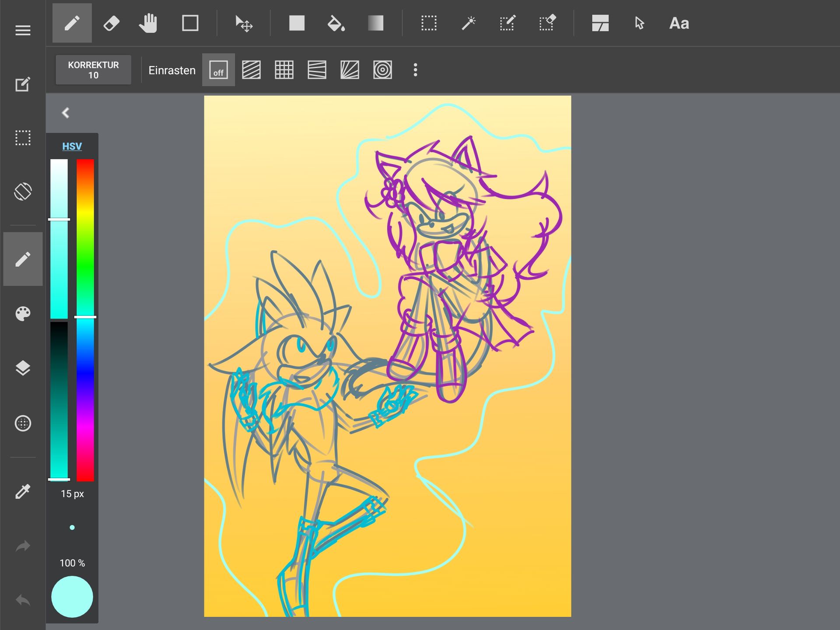
Task: Switch color mode via HSV link
Action: [x=72, y=146]
